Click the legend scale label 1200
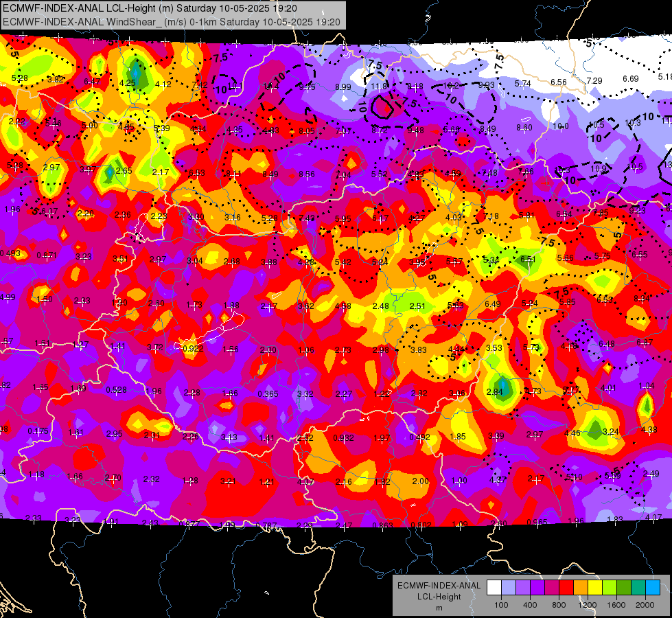 click(587, 605)
